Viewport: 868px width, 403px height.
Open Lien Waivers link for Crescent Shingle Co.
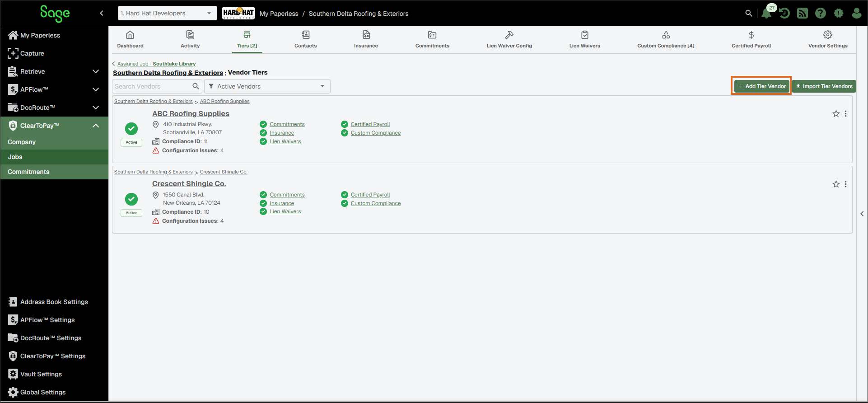(x=285, y=211)
